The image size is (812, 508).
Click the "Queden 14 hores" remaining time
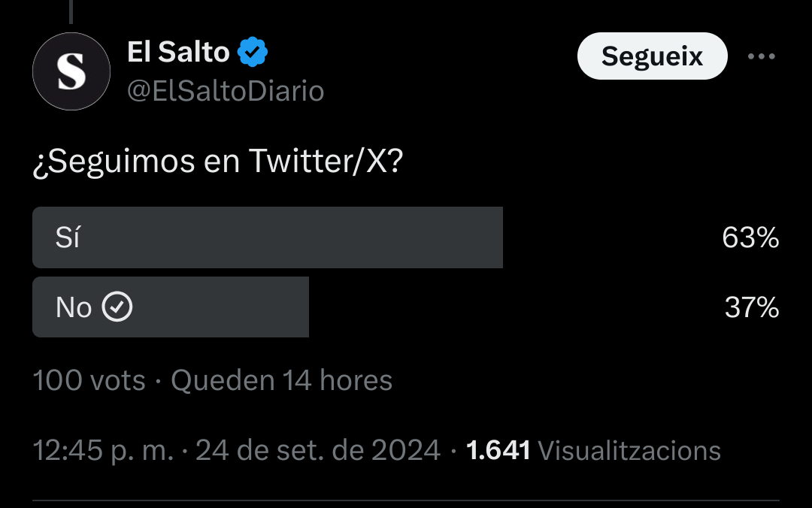tap(281, 381)
